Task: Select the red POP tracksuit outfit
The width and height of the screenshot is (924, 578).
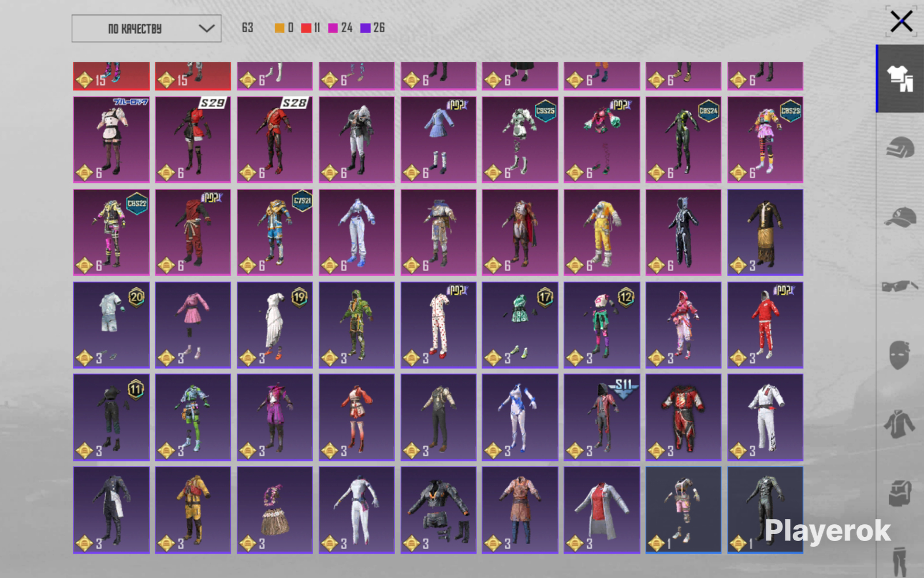Action: [x=765, y=325]
